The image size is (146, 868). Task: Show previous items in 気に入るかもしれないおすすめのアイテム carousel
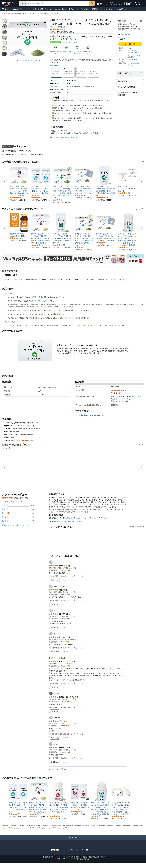click(x=5, y=229)
